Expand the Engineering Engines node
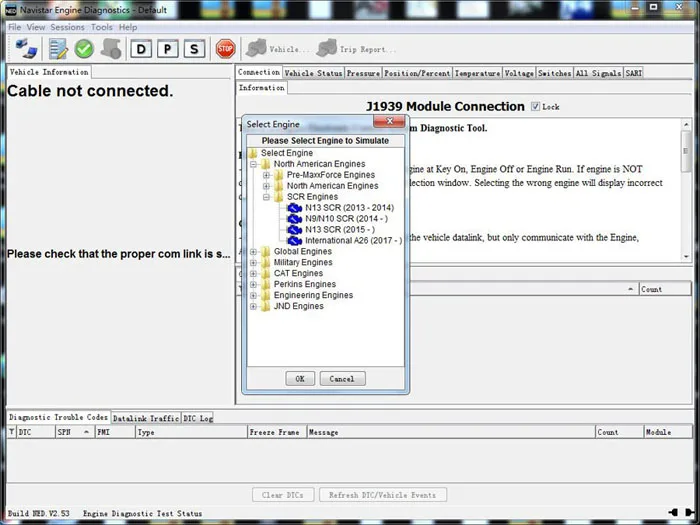This screenshot has width=700, height=525. (x=254, y=296)
